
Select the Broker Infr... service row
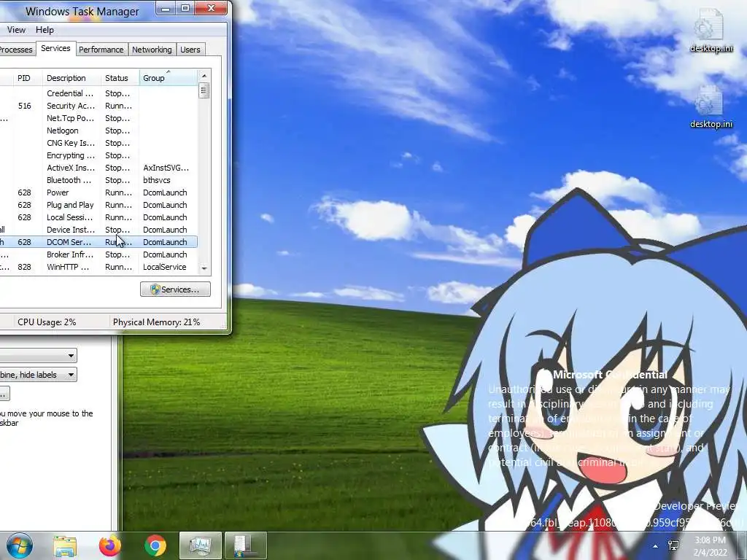click(x=98, y=254)
